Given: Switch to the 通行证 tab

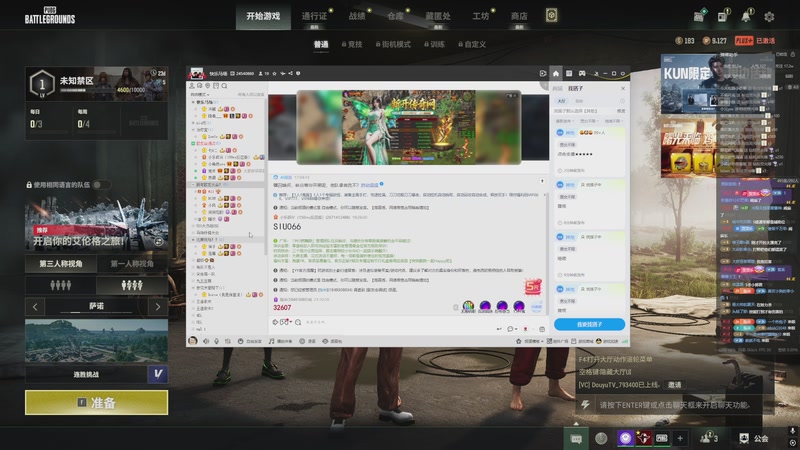Looking at the screenshot, I should [314, 16].
